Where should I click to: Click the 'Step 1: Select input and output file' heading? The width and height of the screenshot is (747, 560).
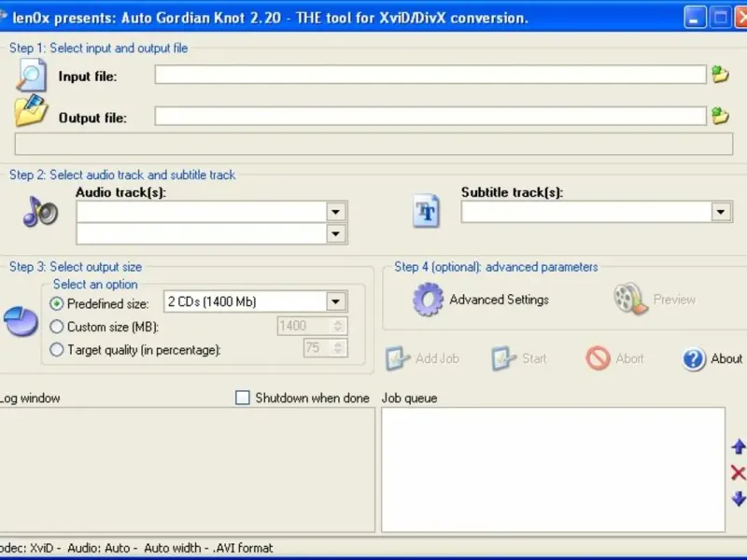pos(99,49)
